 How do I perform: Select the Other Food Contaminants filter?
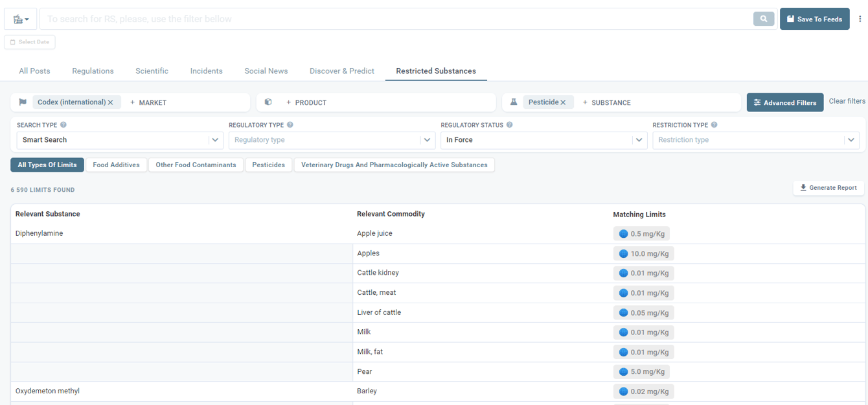click(x=196, y=165)
